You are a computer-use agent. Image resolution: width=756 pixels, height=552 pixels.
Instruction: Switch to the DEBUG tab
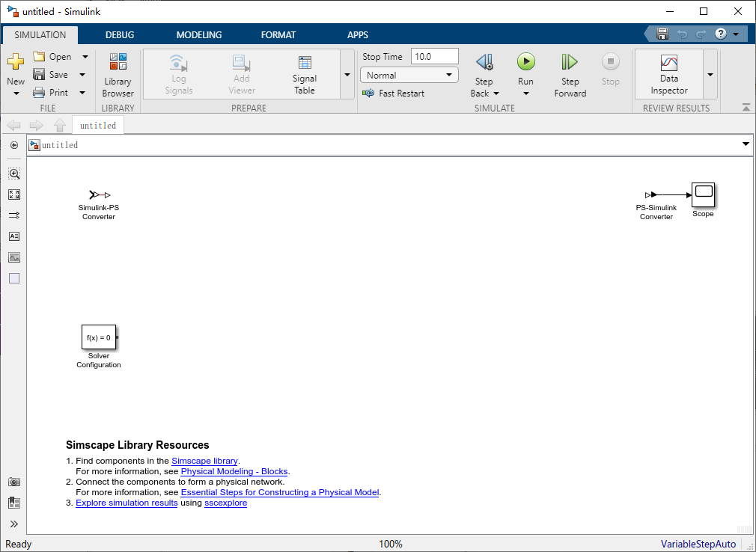point(120,34)
